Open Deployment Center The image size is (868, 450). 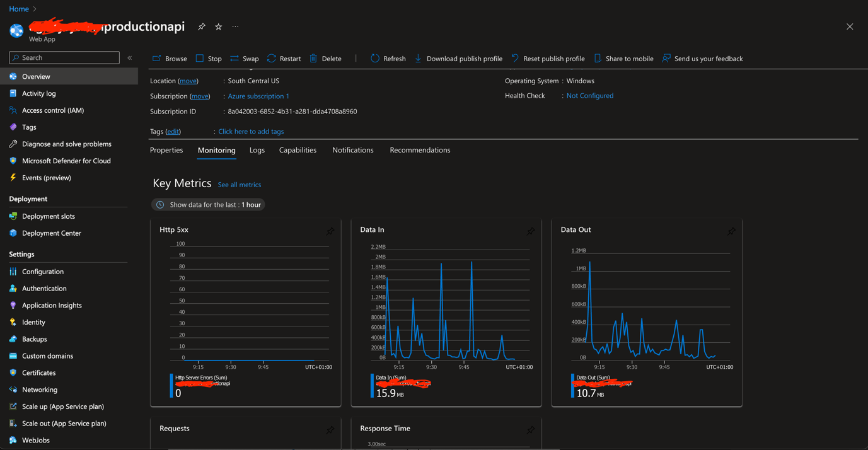tap(51, 233)
